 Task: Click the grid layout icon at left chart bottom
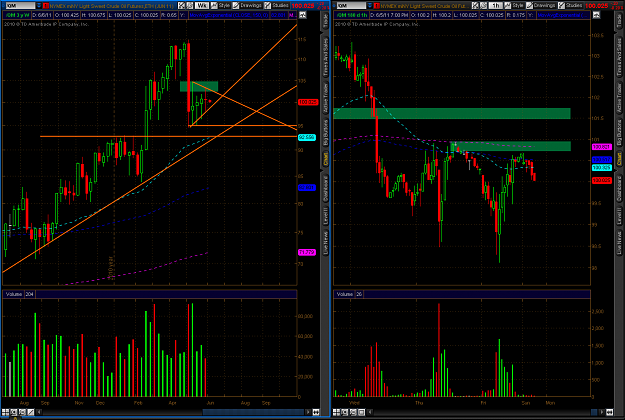(x=6, y=412)
